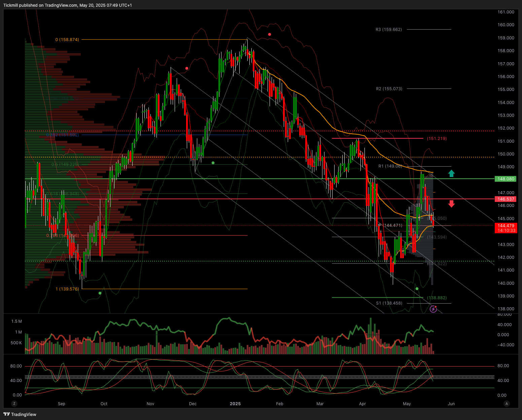Image resolution: width=522 pixels, height=420 pixels.
Task: Click the 155.000 price scale value
Action: 506,90
